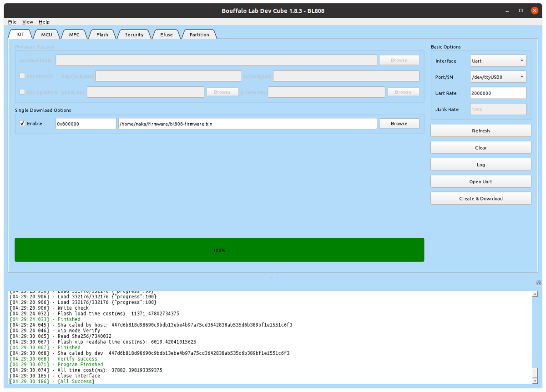
Task: Click the private key path field
Action: coord(326,92)
